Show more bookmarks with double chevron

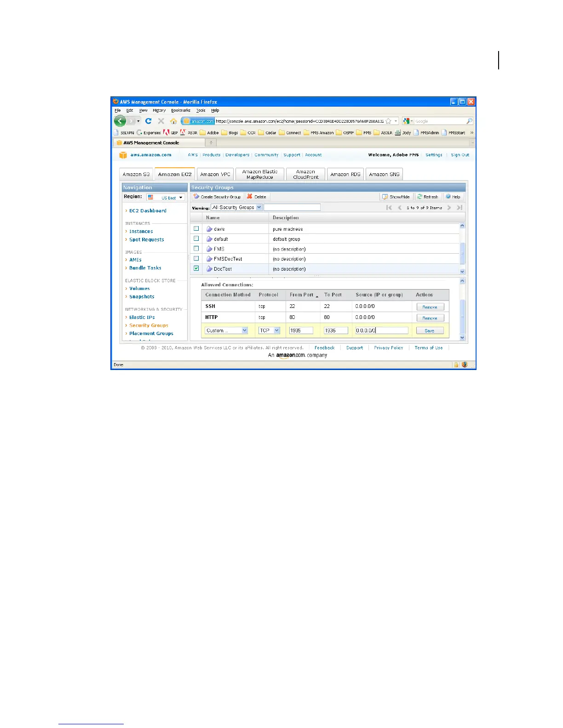[471, 132]
